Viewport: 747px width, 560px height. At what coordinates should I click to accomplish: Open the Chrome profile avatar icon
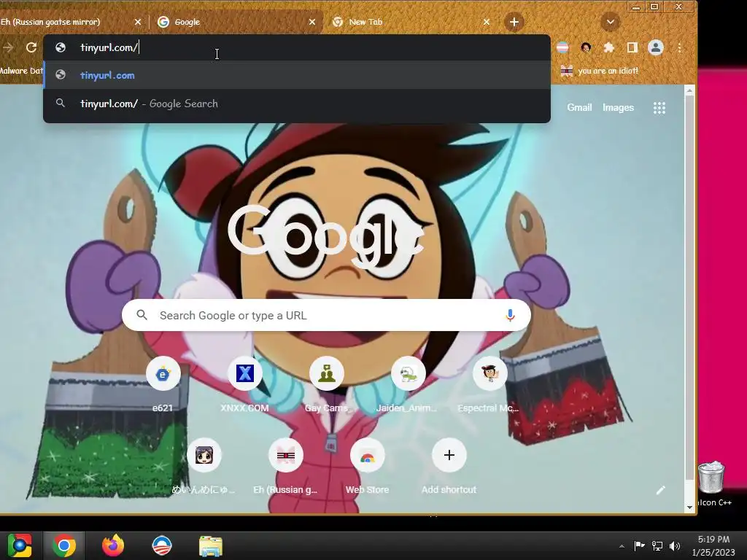656,47
